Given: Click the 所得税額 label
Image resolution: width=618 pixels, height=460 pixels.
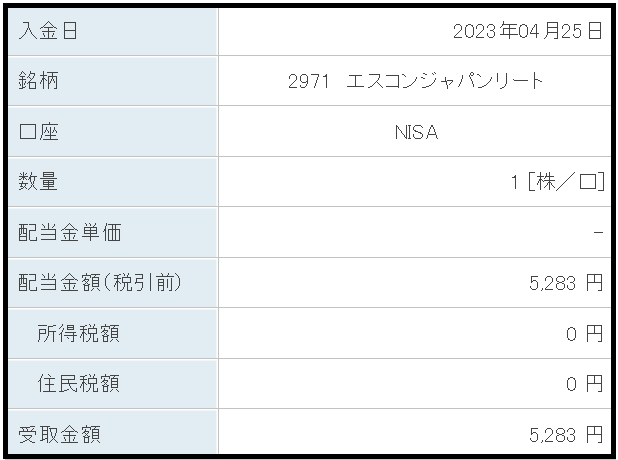Looking at the screenshot, I should coord(78,333).
